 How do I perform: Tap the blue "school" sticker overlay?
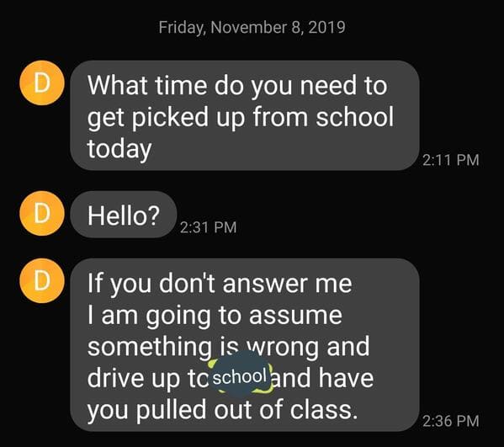[241, 375]
